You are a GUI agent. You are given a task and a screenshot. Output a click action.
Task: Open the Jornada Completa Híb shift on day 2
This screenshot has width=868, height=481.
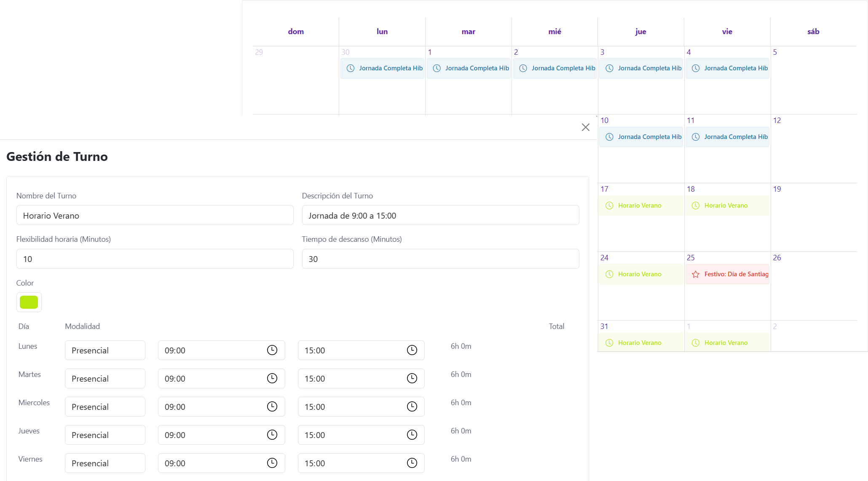coord(555,68)
